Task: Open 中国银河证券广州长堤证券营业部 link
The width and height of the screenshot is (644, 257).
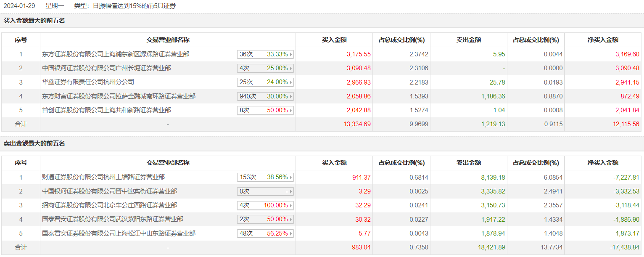Action: (106, 68)
